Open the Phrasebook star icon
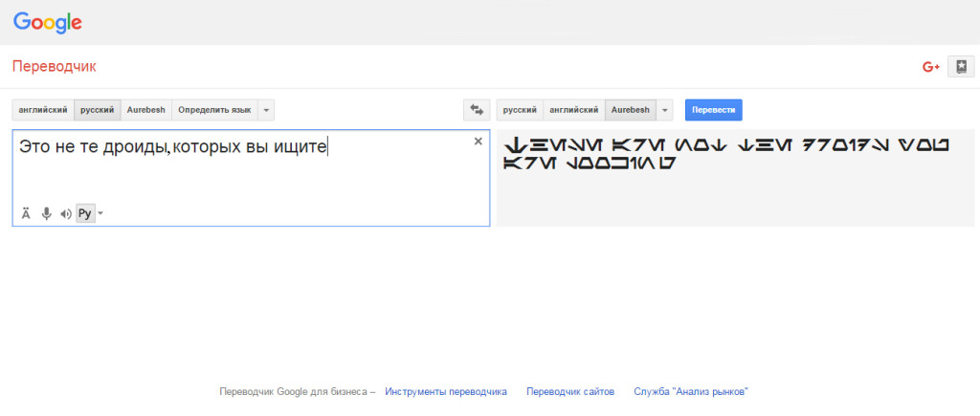Viewport: 980px width, 416px height. point(961,66)
